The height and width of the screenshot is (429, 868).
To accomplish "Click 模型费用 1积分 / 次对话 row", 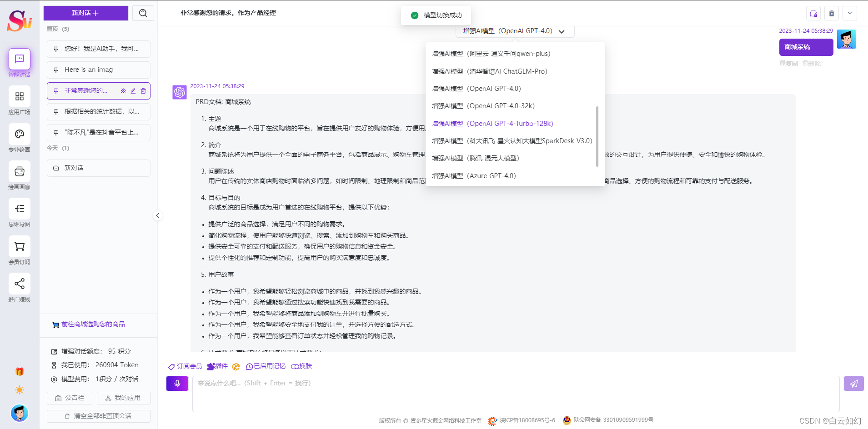I will point(95,379).
